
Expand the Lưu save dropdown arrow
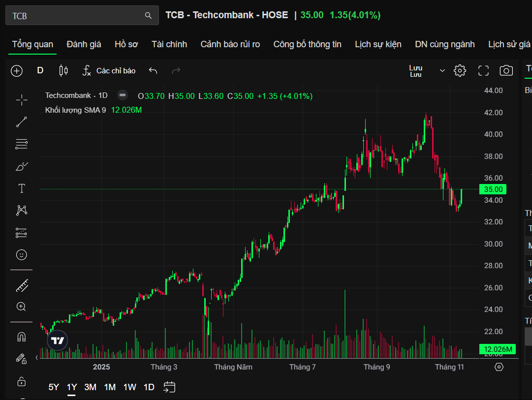point(442,71)
